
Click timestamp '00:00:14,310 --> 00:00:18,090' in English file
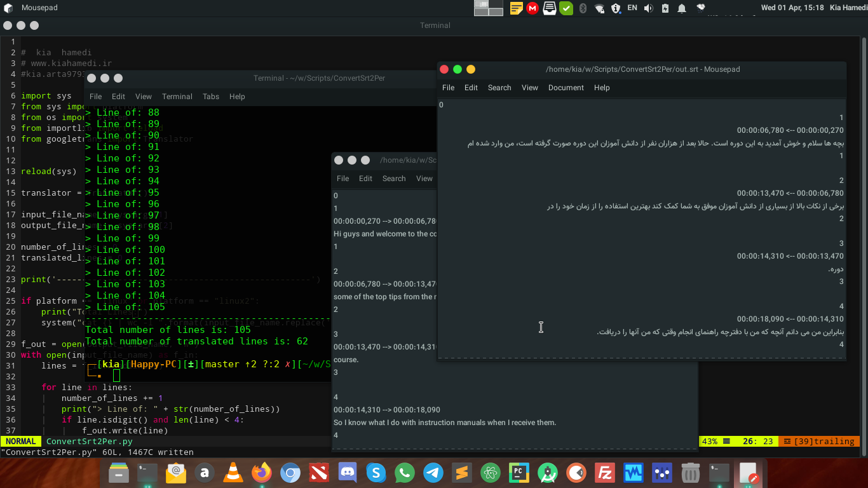click(x=386, y=410)
